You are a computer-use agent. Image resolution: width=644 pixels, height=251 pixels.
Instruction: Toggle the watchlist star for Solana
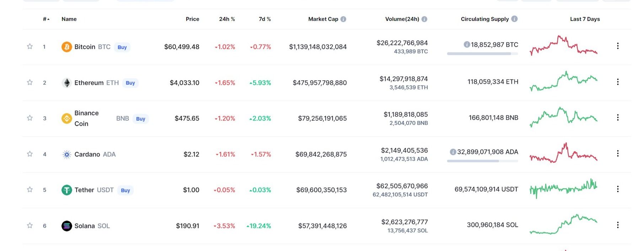pyautogui.click(x=30, y=225)
